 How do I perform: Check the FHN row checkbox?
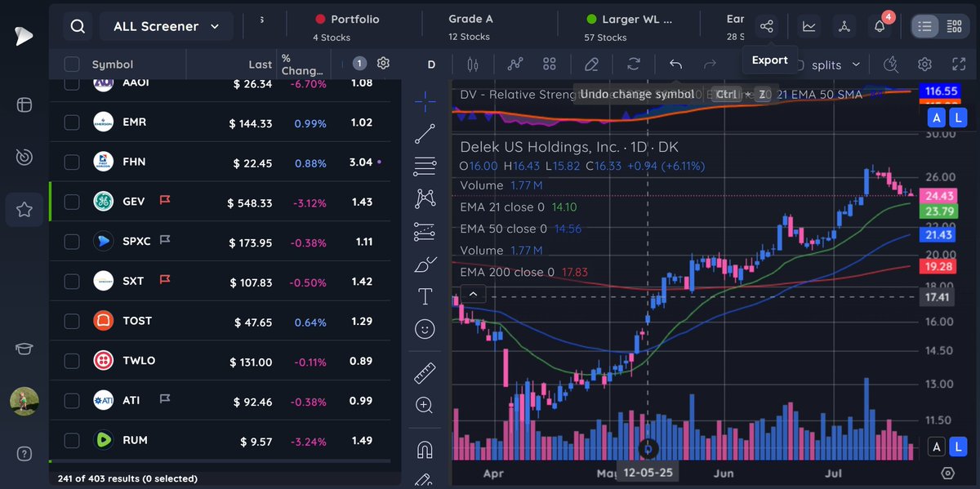click(x=72, y=162)
